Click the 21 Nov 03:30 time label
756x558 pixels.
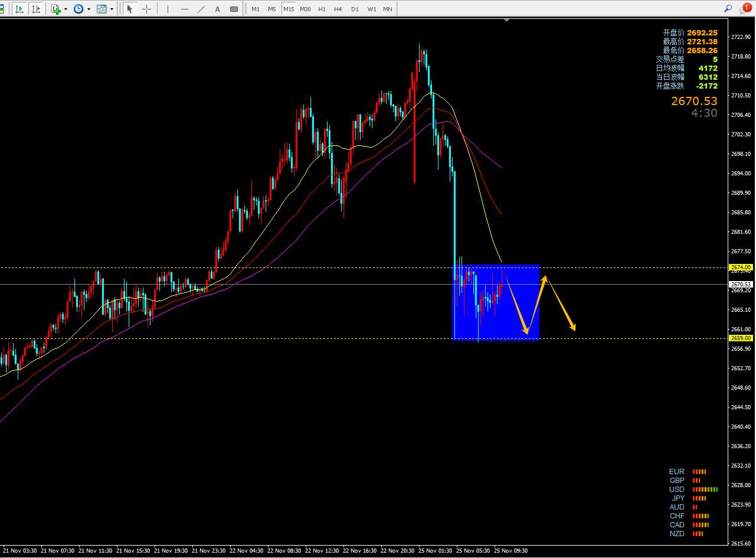20,551
